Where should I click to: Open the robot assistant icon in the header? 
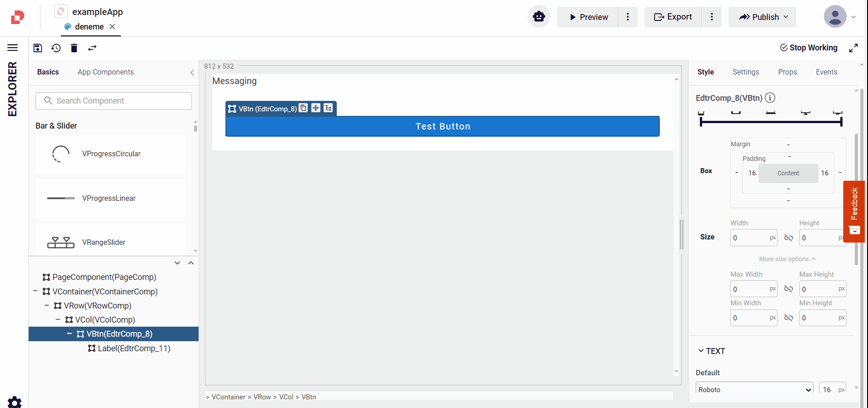click(x=539, y=17)
